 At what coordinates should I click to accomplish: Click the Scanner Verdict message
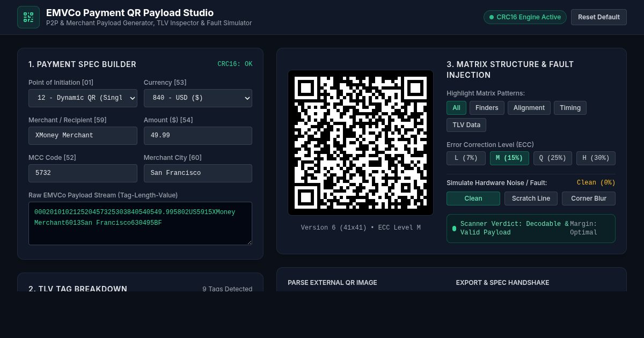pos(514,228)
